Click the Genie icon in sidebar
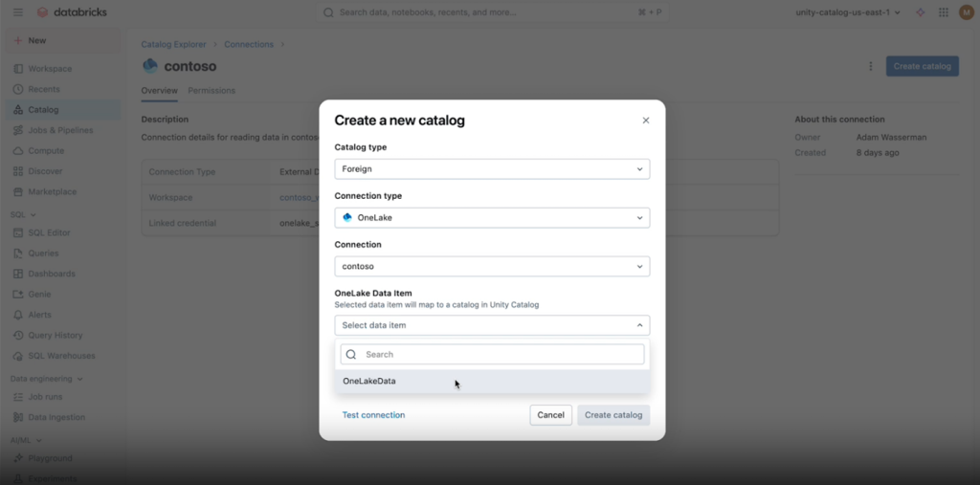This screenshot has width=980, height=485. (19, 295)
